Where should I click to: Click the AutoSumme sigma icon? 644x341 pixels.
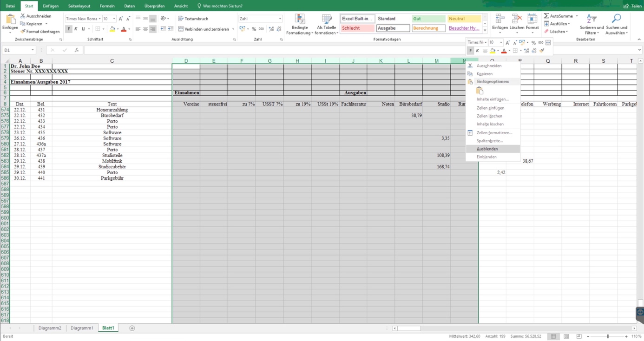tap(546, 16)
